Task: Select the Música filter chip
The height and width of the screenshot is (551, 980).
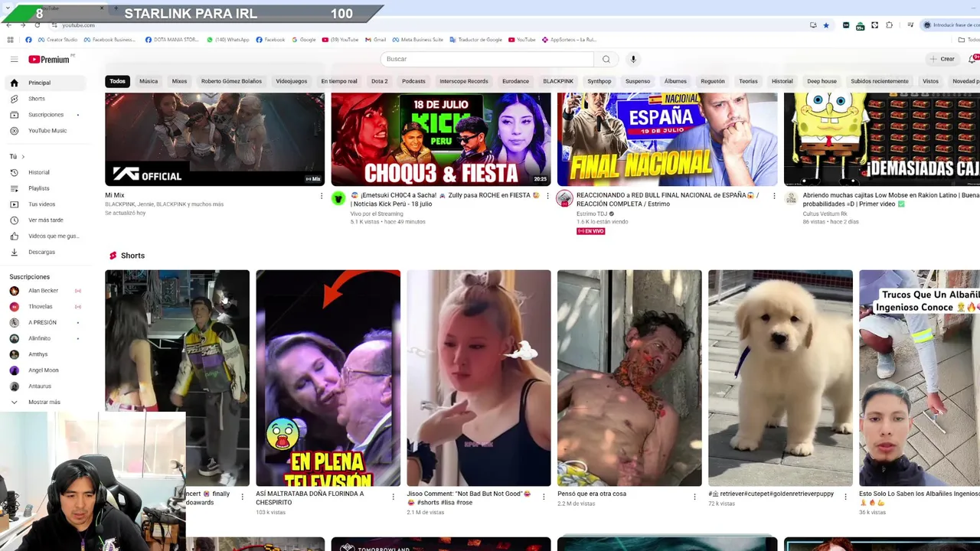Action: (x=149, y=81)
